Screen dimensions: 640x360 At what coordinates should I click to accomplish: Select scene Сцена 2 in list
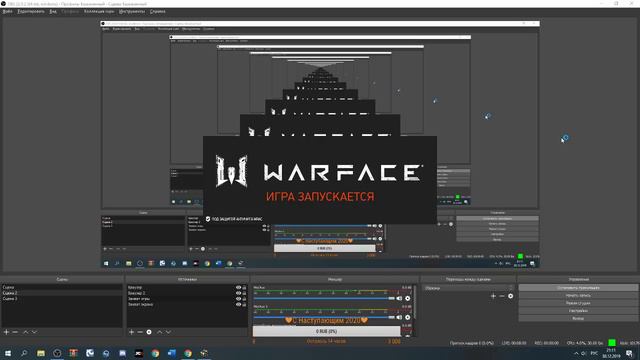tap(62, 293)
